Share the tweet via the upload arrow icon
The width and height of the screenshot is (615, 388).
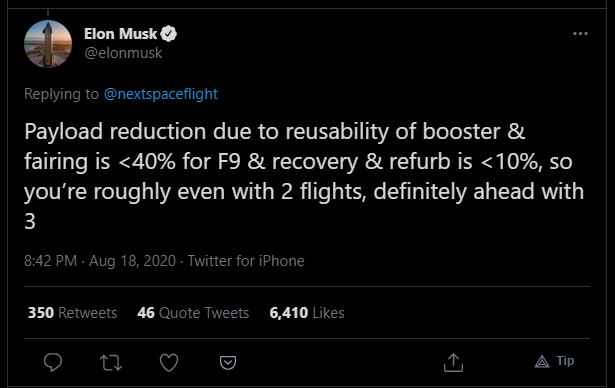(x=453, y=362)
